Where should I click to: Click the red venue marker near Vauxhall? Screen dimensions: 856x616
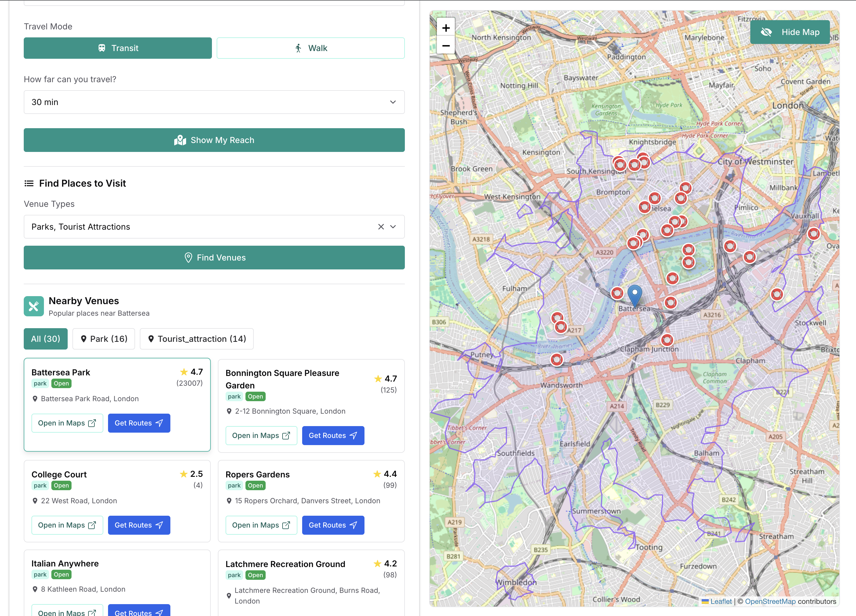coord(813,234)
